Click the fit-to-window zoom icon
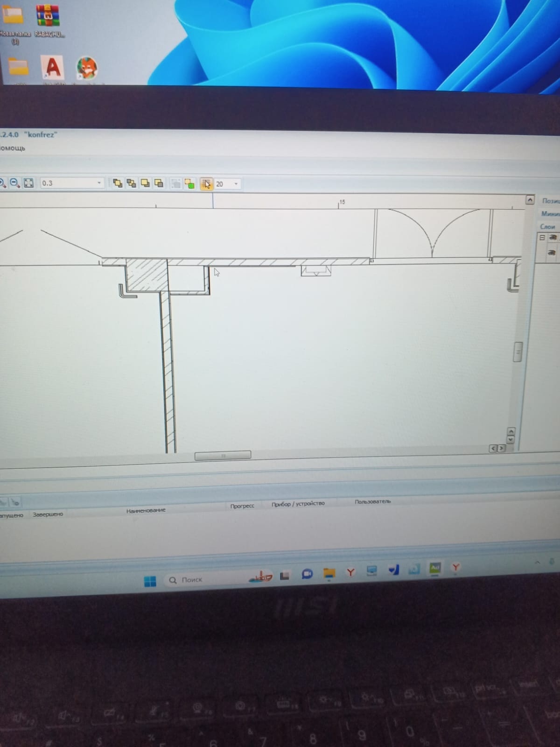560x747 pixels. tap(28, 183)
